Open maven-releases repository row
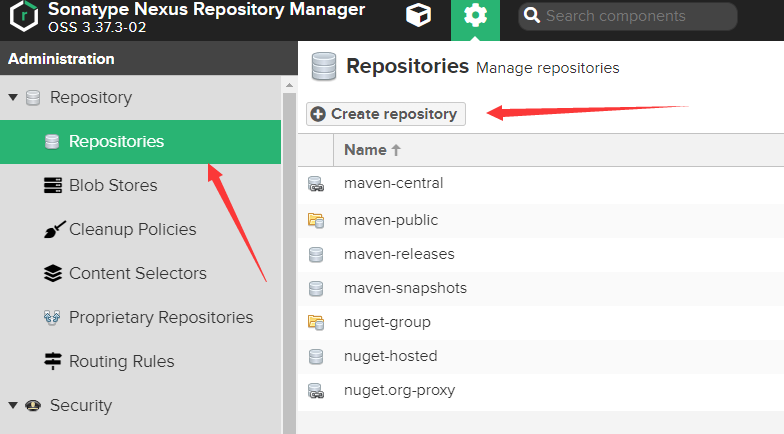The width and height of the screenshot is (784, 434). pos(541,254)
